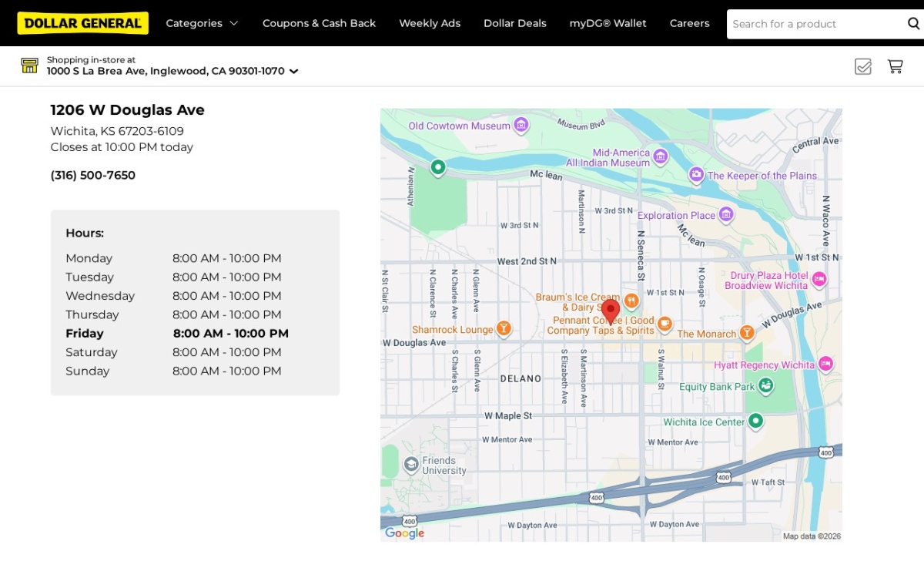Open the shopping cart icon
Viewport: 924px width, 578px height.
tap(895, 66)
